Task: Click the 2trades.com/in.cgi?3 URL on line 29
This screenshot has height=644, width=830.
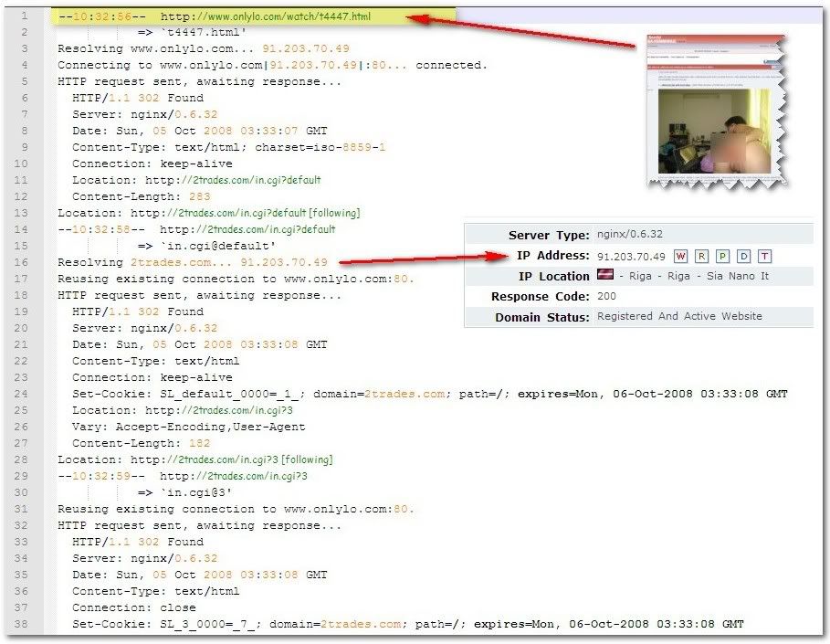Action: point(233,476)
